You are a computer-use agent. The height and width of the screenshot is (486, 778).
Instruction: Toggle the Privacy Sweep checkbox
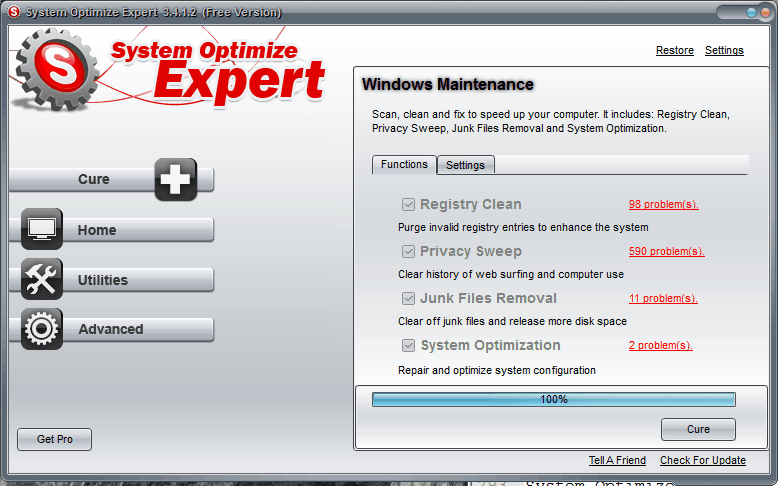click(408, 252)
